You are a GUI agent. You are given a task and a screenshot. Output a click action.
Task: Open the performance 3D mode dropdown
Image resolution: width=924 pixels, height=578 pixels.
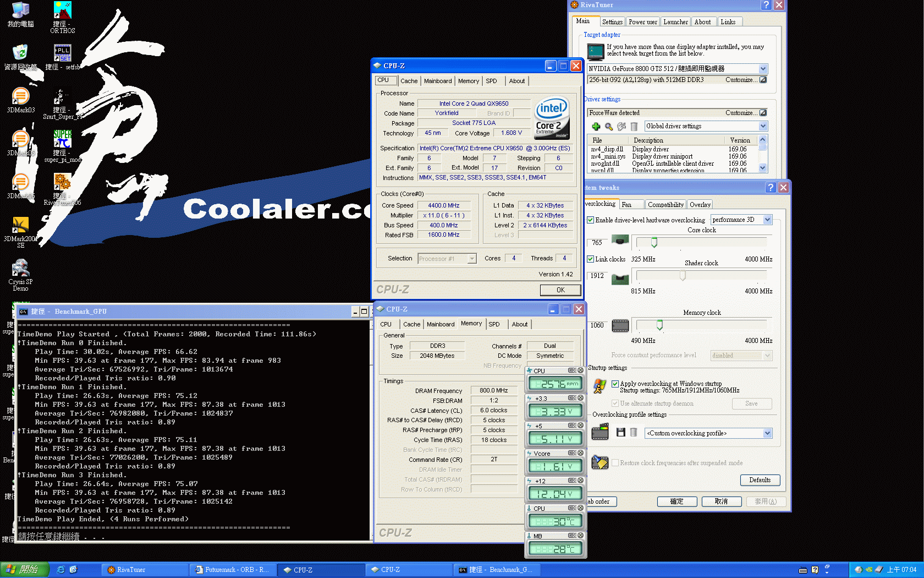[x=768, y=220]
